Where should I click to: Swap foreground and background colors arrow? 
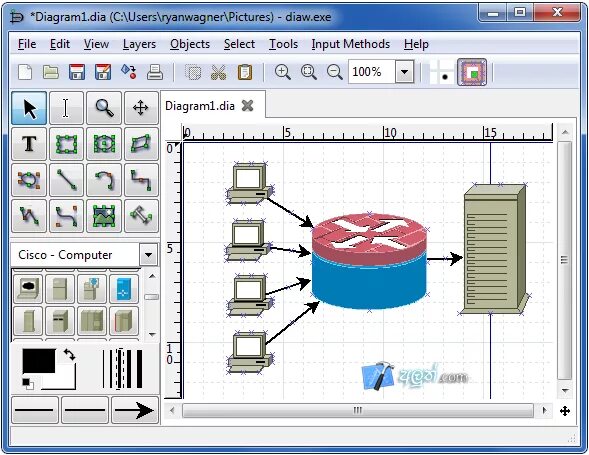click(x=69, y=354)
